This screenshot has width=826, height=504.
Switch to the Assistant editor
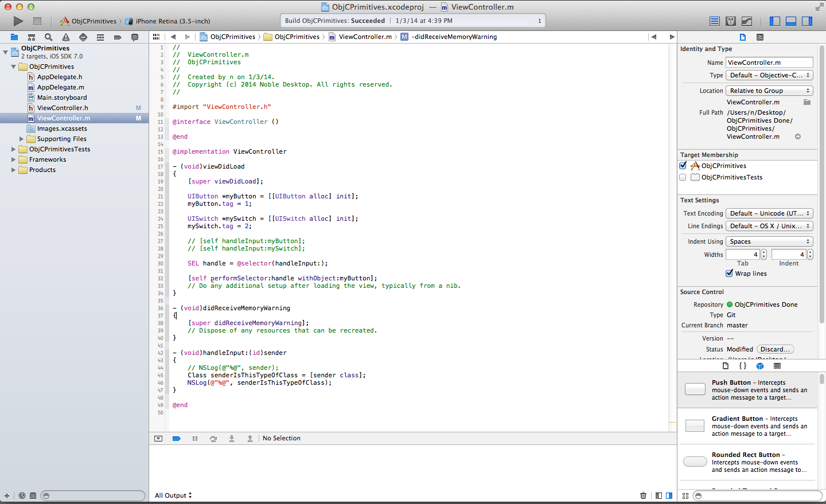click(x=731, y=21)
